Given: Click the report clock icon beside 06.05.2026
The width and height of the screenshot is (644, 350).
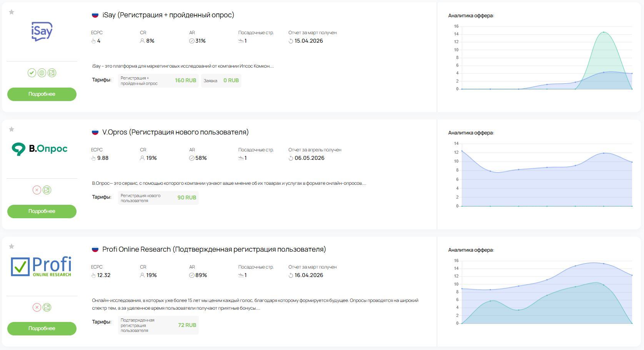Looking at the screenshot, I should click(291, 158).
